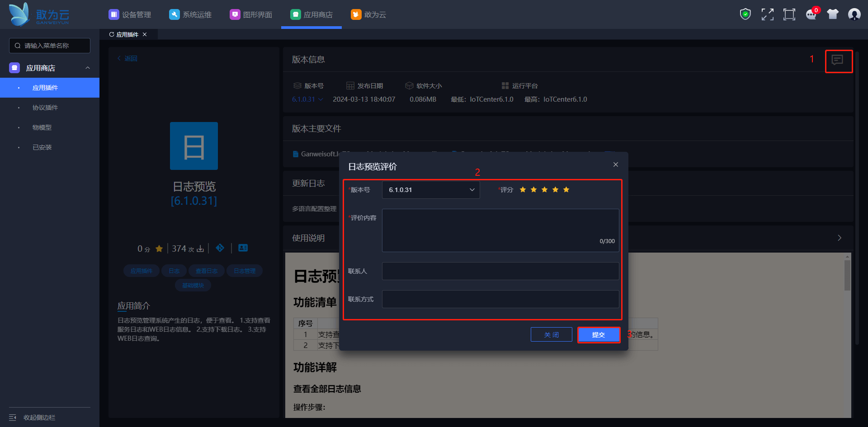
Task: Click the 关闭 button in the dialog
Action: [x=552, y=335]
